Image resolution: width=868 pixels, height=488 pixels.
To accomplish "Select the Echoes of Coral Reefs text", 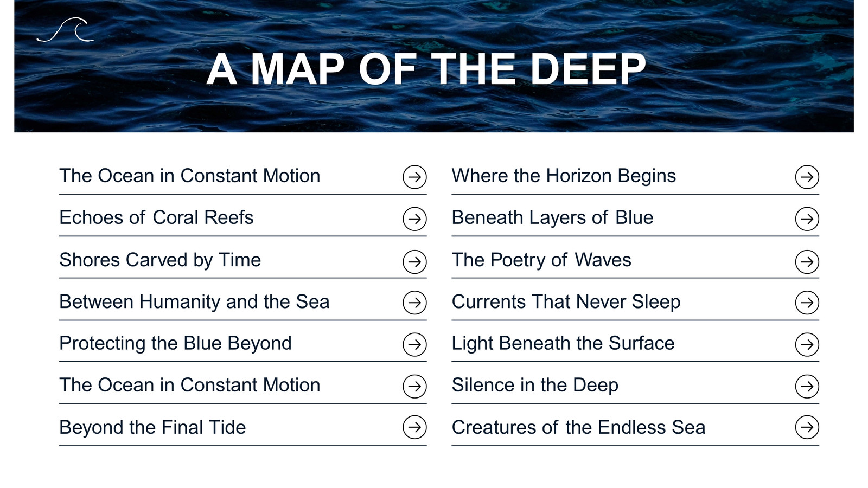I will [156, 217].
